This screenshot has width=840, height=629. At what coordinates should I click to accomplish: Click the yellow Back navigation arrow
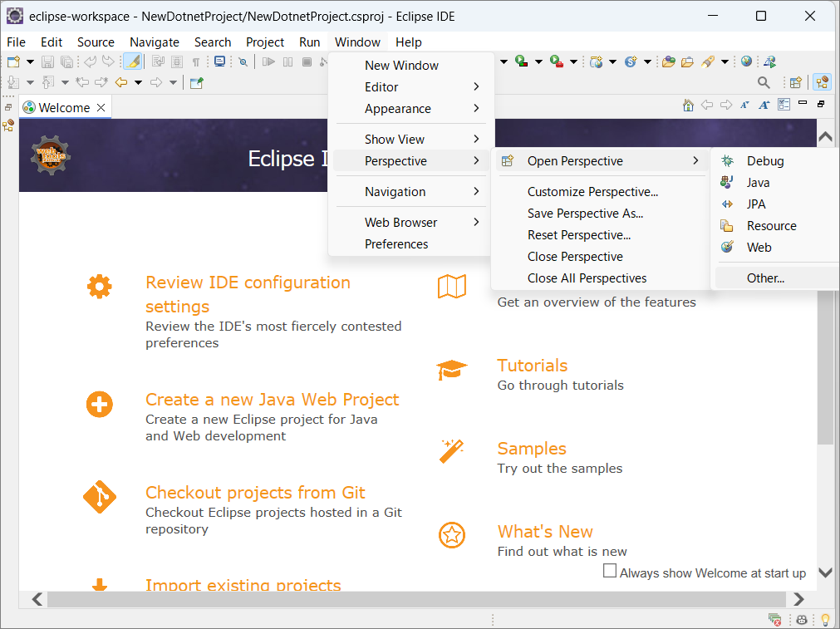coord(121,82)
